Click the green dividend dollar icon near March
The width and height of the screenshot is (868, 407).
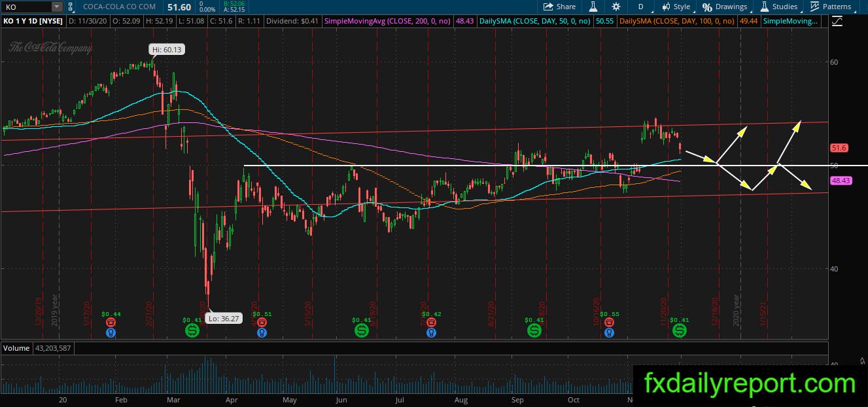coord(192,330)
